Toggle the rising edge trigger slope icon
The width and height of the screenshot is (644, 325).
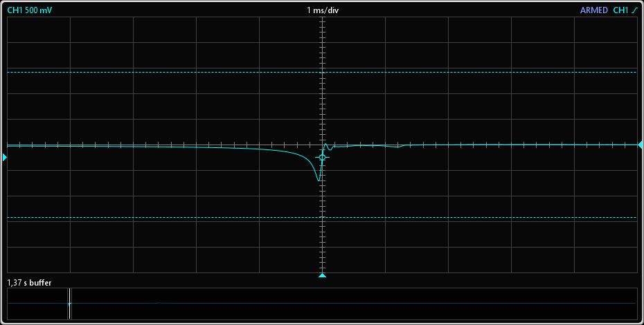[x=634, y=10]
